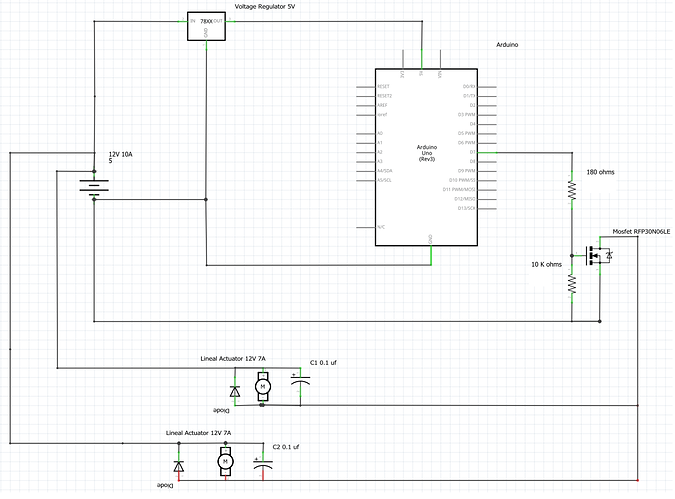
Task: Click the Arduino D13/SCK pin
Action: point(487,208)
